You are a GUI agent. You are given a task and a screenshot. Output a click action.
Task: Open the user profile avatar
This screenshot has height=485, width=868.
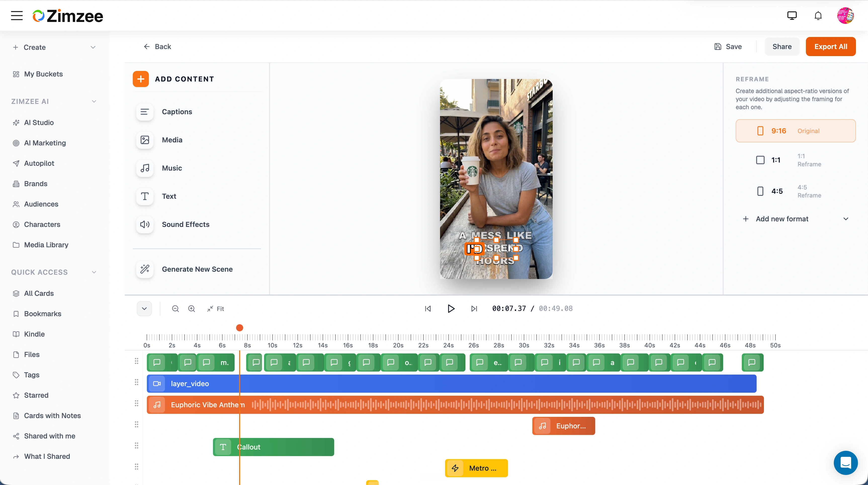(x=845, y=16)
